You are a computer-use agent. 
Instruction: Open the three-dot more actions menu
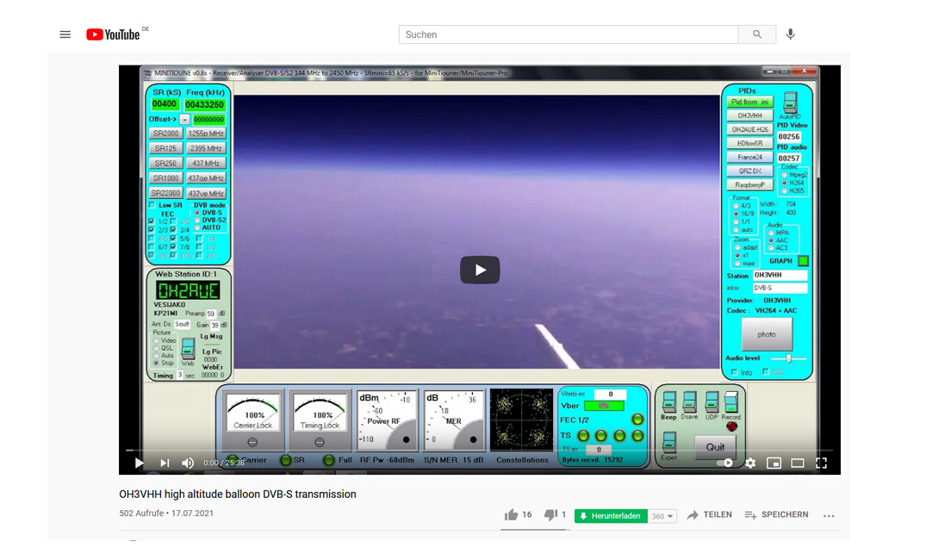(x=829, y=516)
